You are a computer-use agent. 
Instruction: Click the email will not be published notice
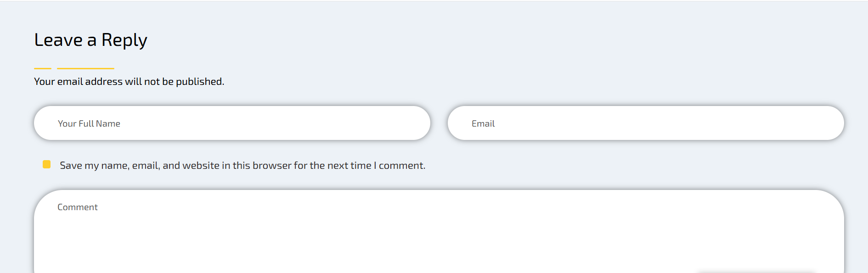point(129,81)
